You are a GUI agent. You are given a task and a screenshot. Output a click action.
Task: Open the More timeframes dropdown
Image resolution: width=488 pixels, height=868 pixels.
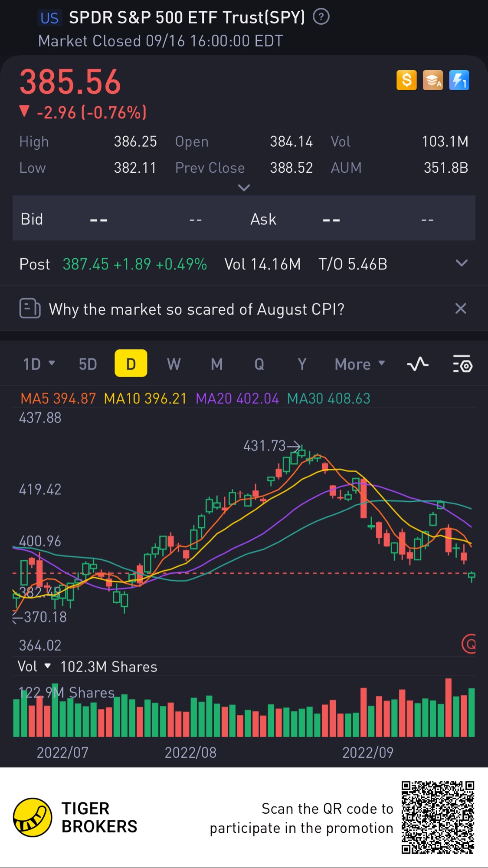[360, 364]
